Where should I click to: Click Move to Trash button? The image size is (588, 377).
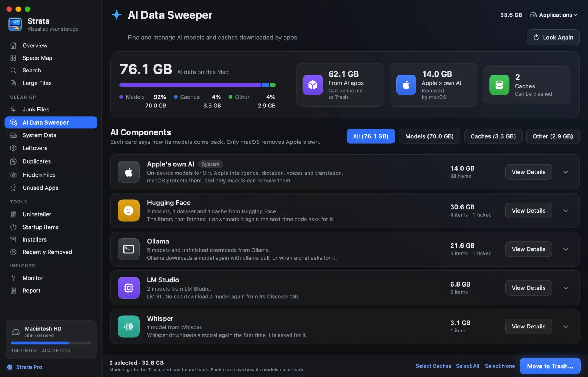550,366
